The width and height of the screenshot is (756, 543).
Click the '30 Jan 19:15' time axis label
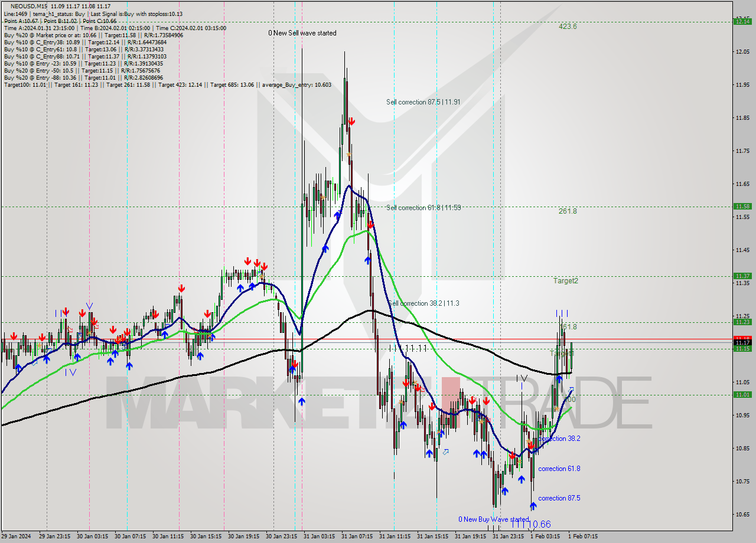243,537
